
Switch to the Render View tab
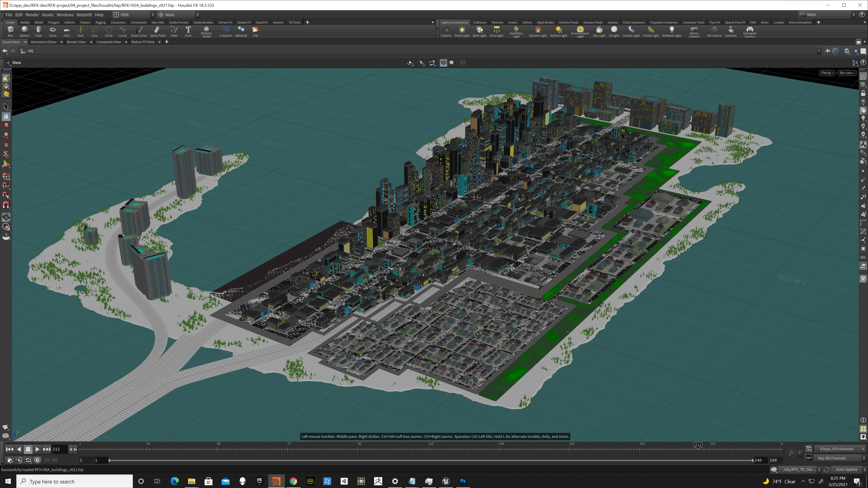coord(76,42)
